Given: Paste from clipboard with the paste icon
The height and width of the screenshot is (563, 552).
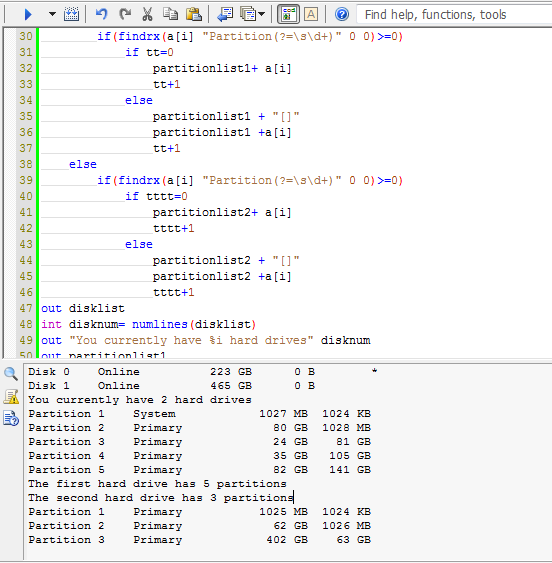Looking at the screenshot, I should tap(194, 14).
